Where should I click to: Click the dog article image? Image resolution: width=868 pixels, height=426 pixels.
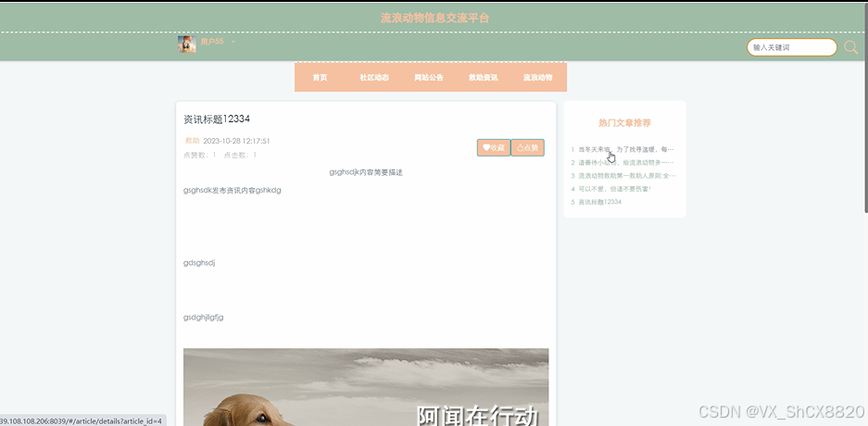366,387
